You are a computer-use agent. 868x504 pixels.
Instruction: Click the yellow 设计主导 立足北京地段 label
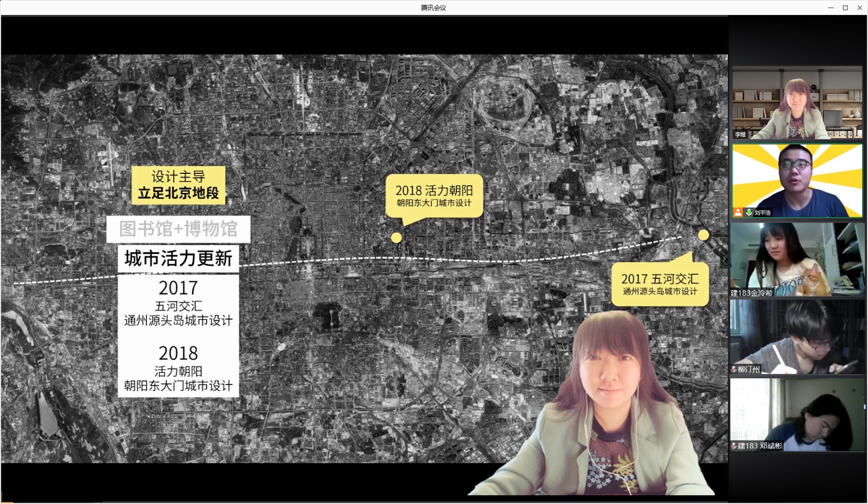point(179,185)
